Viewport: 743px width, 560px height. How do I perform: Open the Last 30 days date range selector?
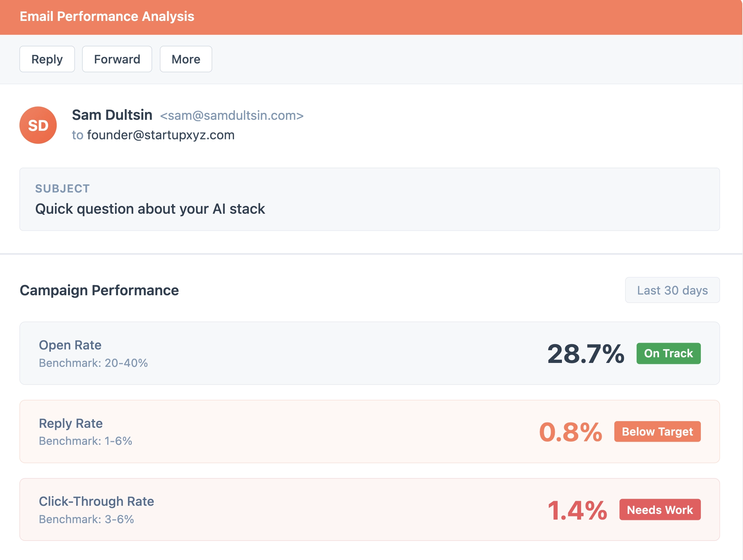pyautogui.click(x=672, y=290)
